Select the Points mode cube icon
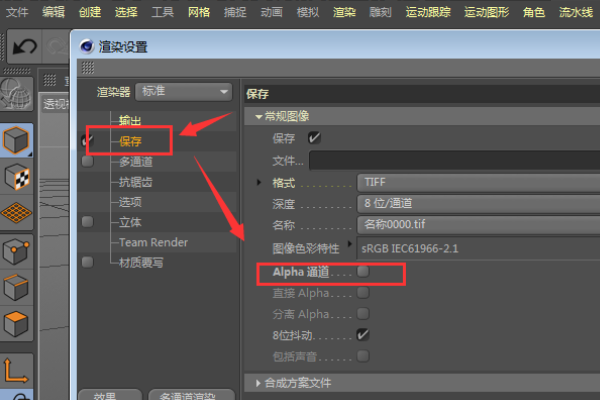Image resolution: width=600 pixels, height=400 pixels. tap(16, 252)
